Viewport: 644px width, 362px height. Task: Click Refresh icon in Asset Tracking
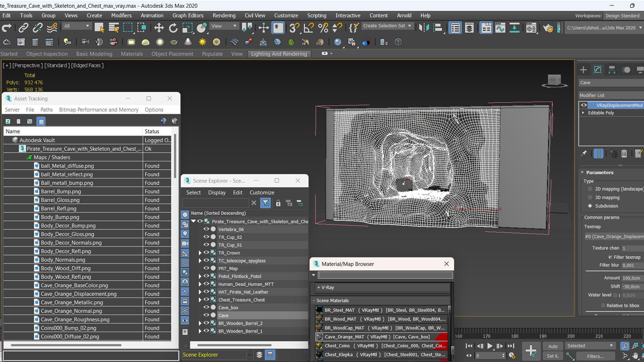8,121
